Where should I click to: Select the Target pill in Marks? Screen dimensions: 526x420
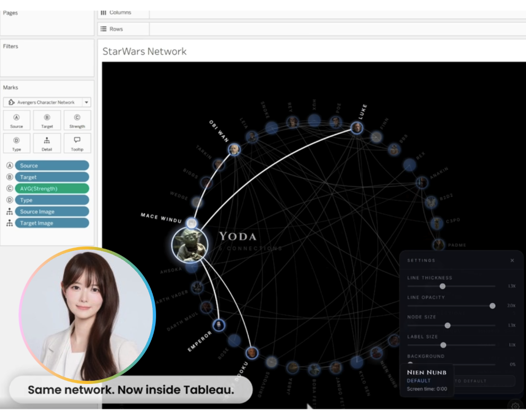(52, 177)
